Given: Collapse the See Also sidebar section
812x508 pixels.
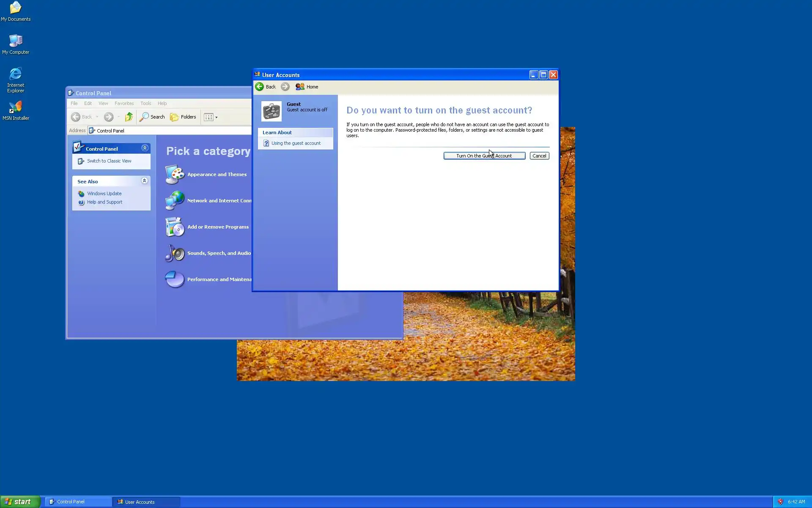Looking at the screenshot, I should [x=144, y=181].
